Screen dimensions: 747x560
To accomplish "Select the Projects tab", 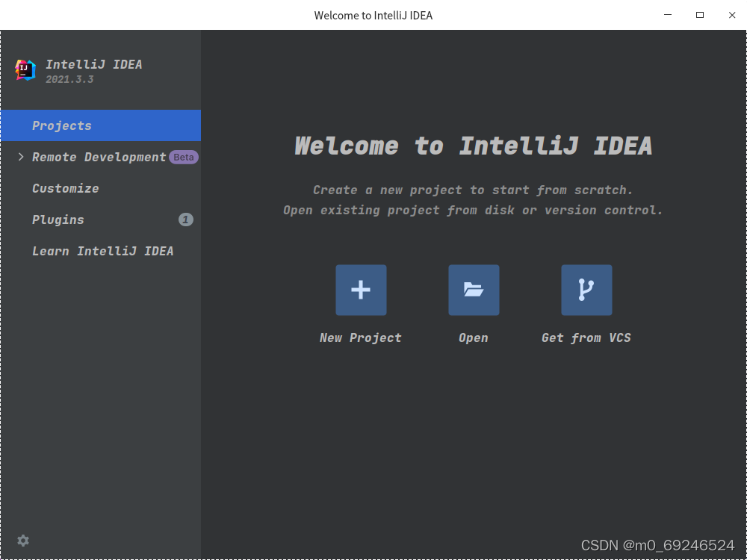I will [x=101, y=125].
